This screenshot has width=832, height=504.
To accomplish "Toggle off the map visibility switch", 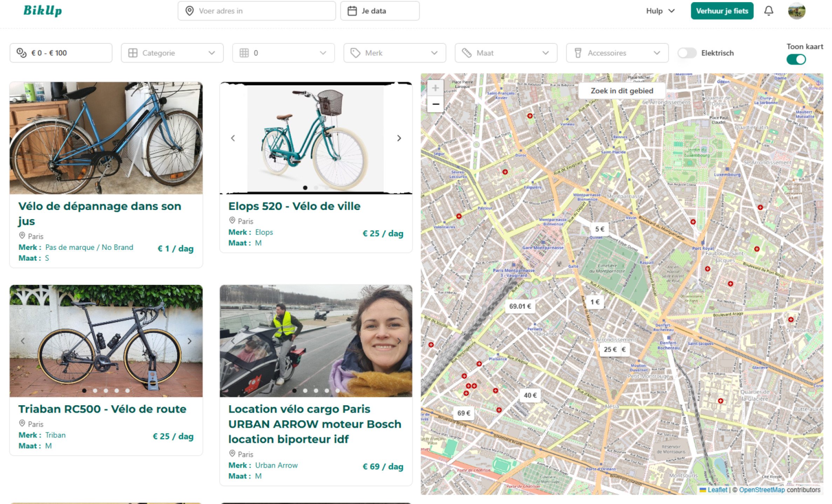I will (796, 59).
